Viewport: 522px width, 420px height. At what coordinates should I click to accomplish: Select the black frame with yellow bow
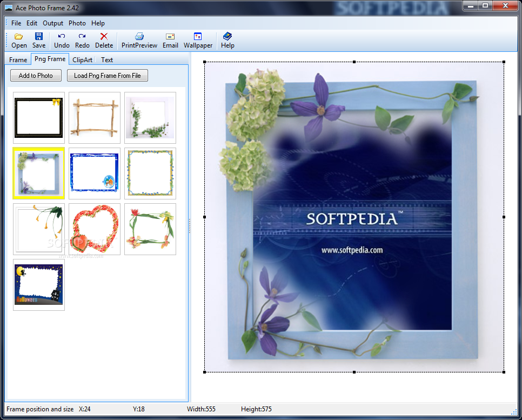click(x=38, y=118)
